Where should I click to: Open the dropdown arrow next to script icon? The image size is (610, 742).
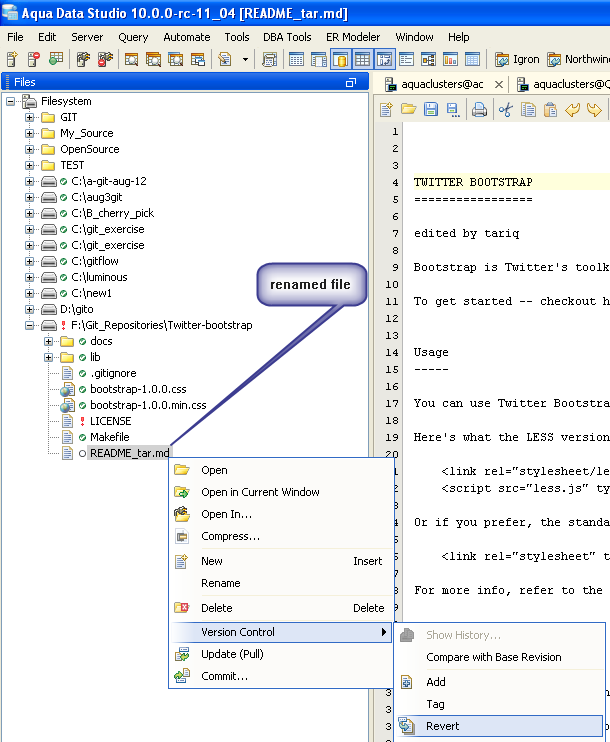(x=245, y=60)
